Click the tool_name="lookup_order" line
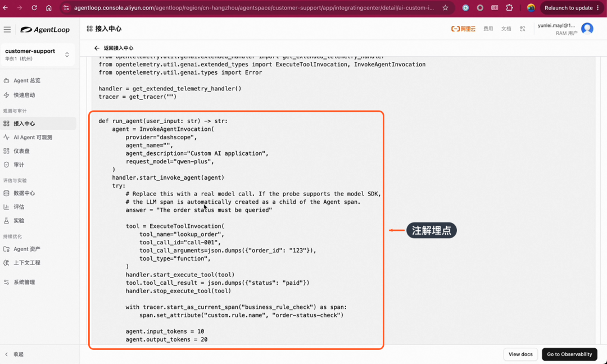Image resolution: width=607 pixels, height=364 pixels. pyautogui.click(x=182, y=234)
